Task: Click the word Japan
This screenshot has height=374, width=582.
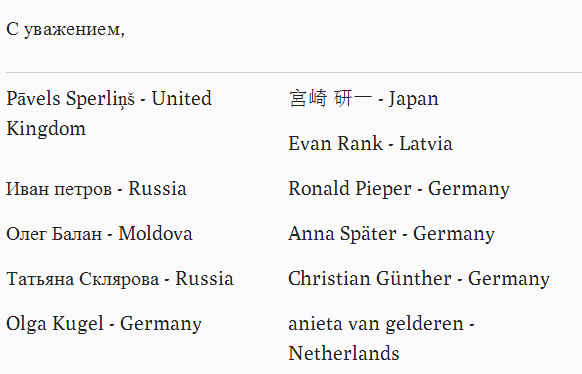Action: pos(413,99)
